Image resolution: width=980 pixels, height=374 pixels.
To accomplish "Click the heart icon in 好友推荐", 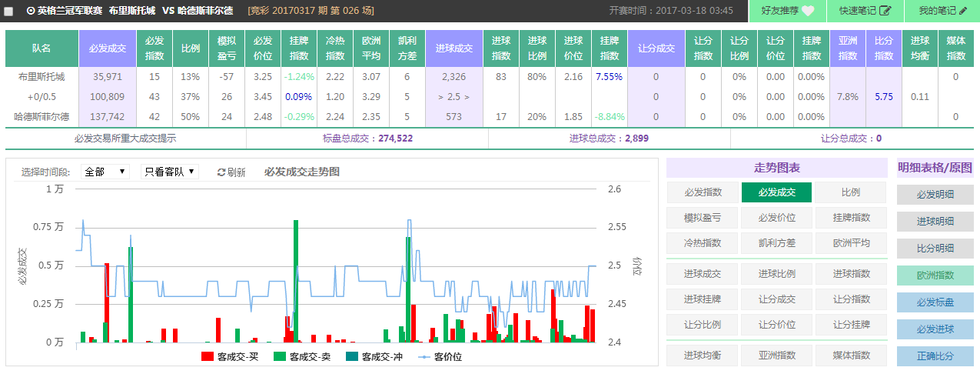I will 808,11.
